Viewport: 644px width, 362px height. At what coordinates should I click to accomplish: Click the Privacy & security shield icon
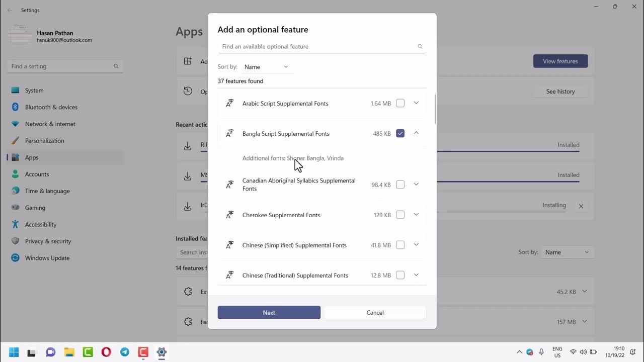coord(15,241)
